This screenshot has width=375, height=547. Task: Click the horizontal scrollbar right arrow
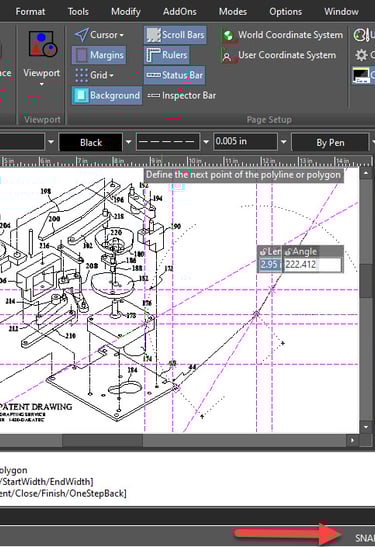pos(352,440)
